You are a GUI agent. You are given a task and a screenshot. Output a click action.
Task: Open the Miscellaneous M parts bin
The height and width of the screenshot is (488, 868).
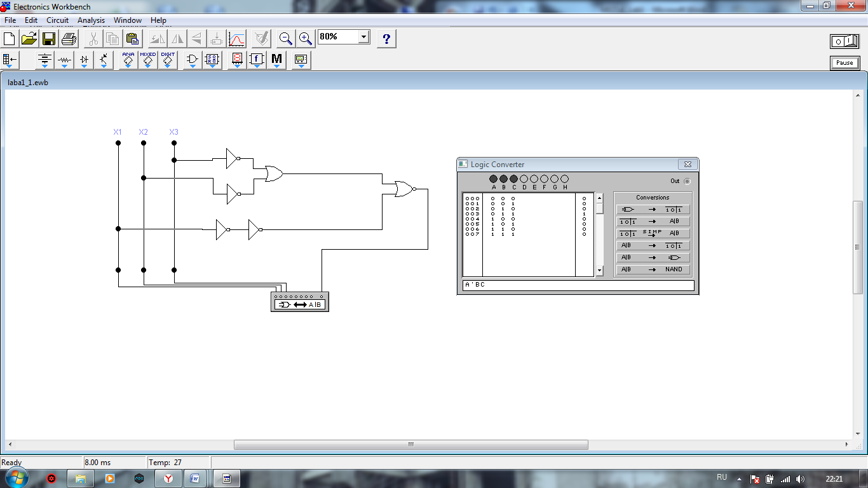pos(276,60)
